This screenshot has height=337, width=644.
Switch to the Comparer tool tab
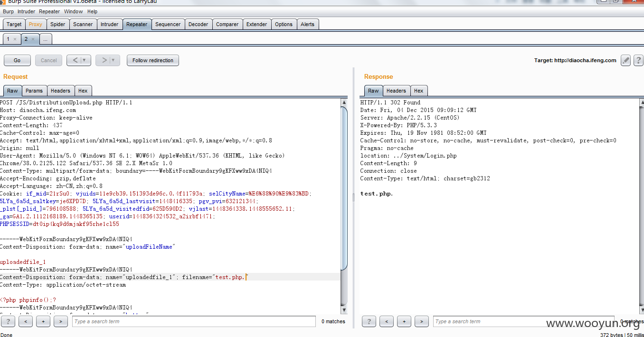point(227,24)
